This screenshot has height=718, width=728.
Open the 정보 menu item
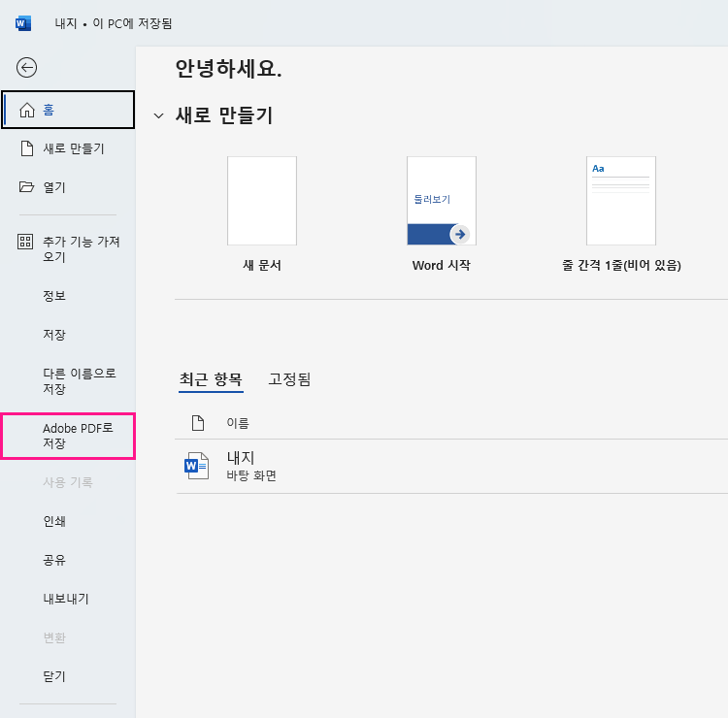(x=54, y=296)
